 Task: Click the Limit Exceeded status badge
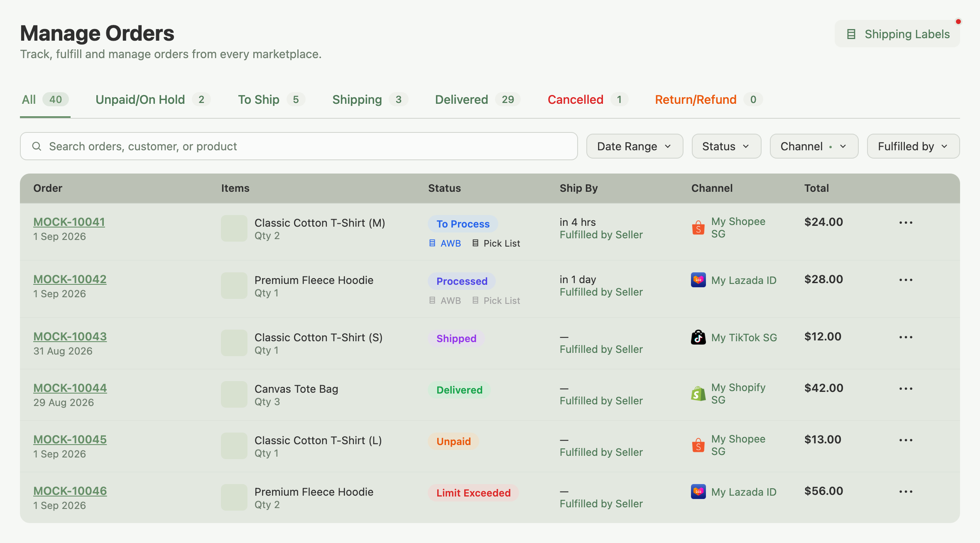point(473,493)
